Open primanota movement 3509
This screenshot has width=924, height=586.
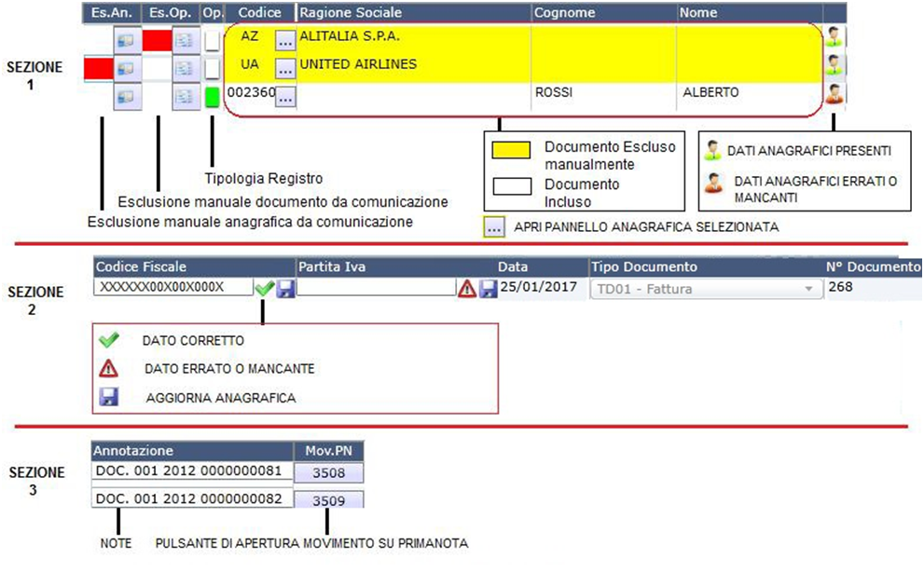[x=328, y=500]
